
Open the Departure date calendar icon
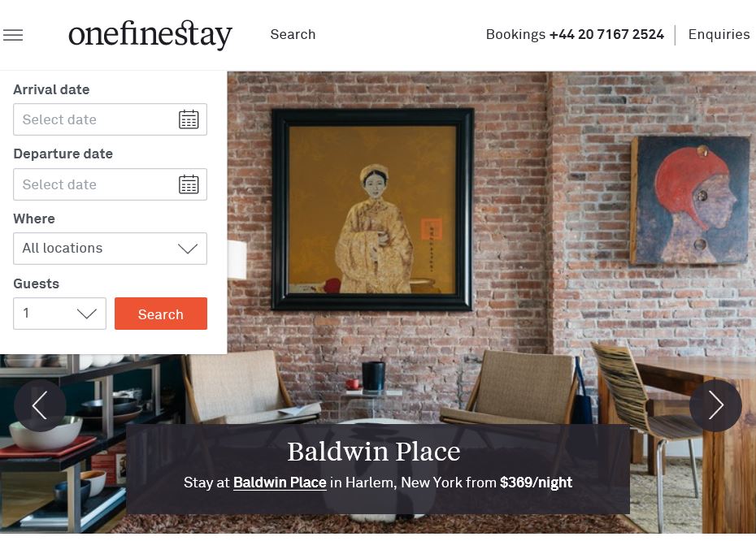click(x=189, y=184)
